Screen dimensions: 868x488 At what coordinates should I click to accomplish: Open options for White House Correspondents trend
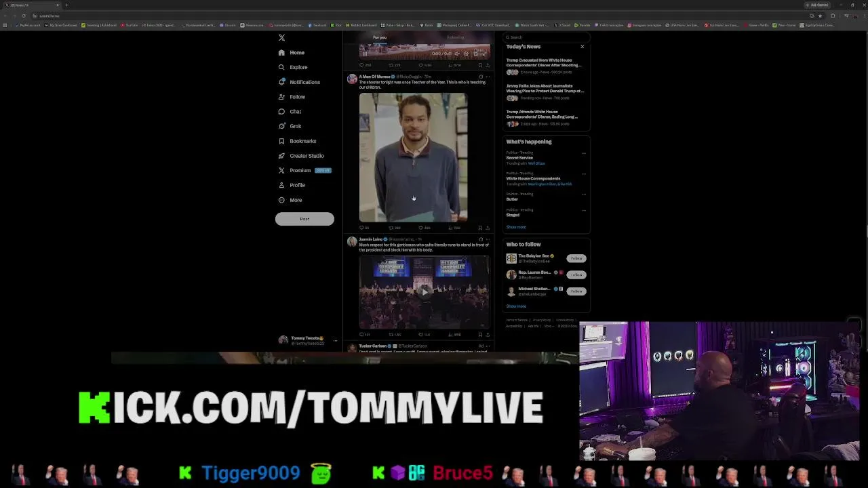point(583,174)
